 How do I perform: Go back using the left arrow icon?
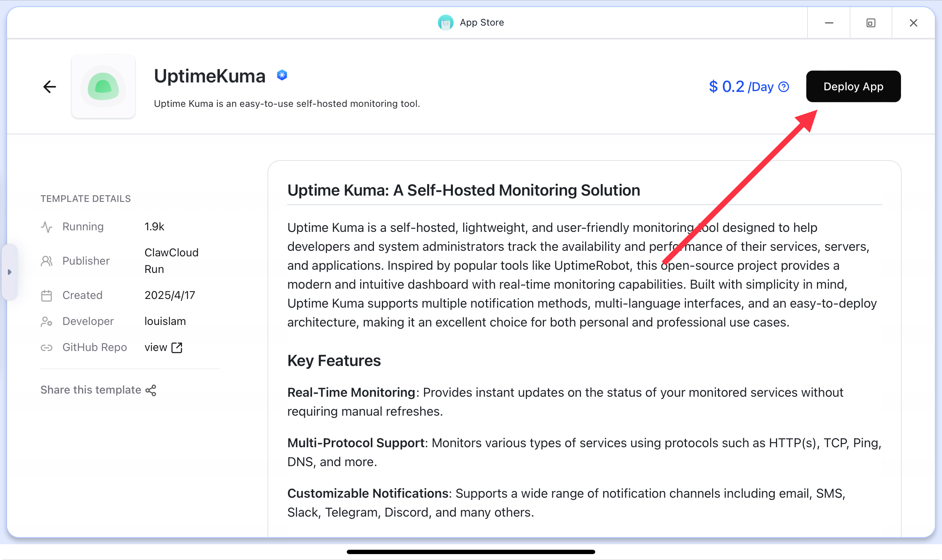click(50, 87)
